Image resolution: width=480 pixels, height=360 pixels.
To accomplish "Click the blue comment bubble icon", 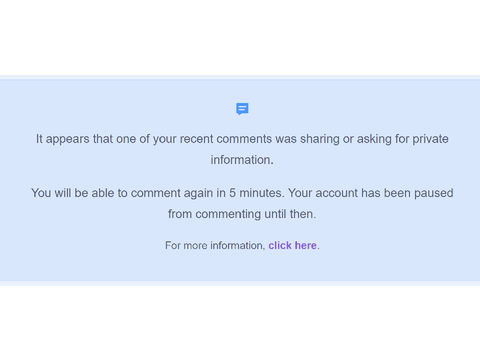I will [x=242, y=109].
